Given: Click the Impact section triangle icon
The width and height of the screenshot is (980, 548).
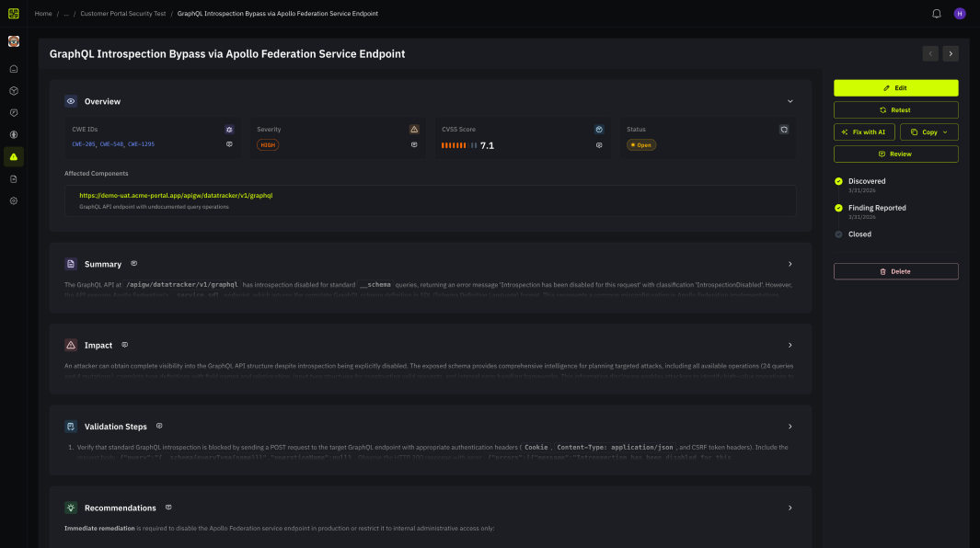Looking at the screenshot, I should 71,345.
